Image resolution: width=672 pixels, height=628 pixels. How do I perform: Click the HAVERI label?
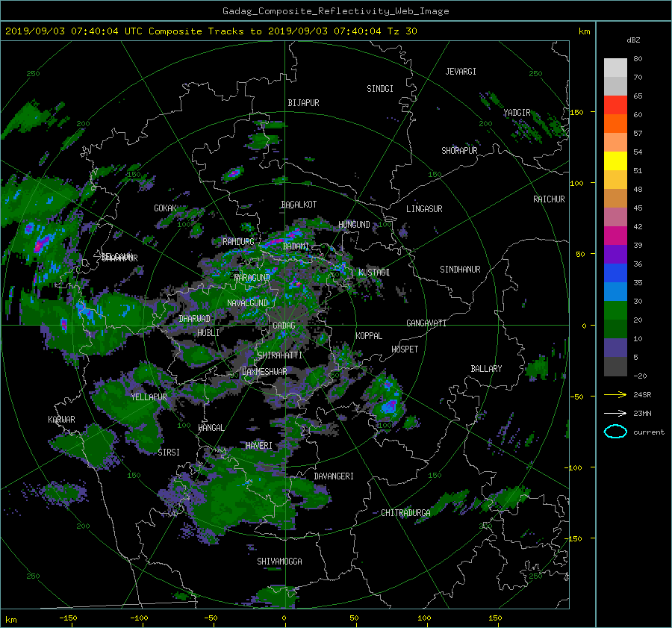[x=259, y=445]
